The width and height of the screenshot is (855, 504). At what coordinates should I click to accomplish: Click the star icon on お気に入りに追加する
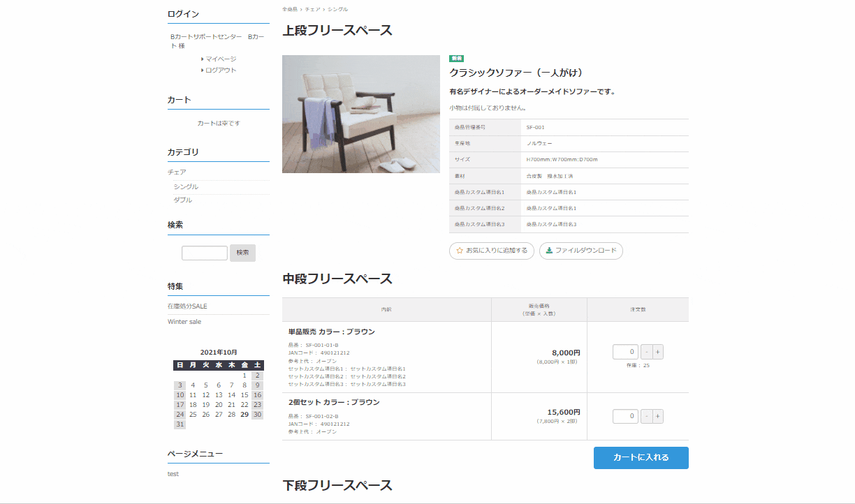460,250
